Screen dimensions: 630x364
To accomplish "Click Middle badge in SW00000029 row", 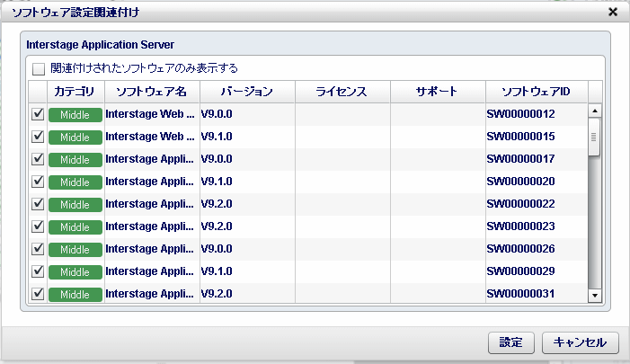I will point(75,272).
